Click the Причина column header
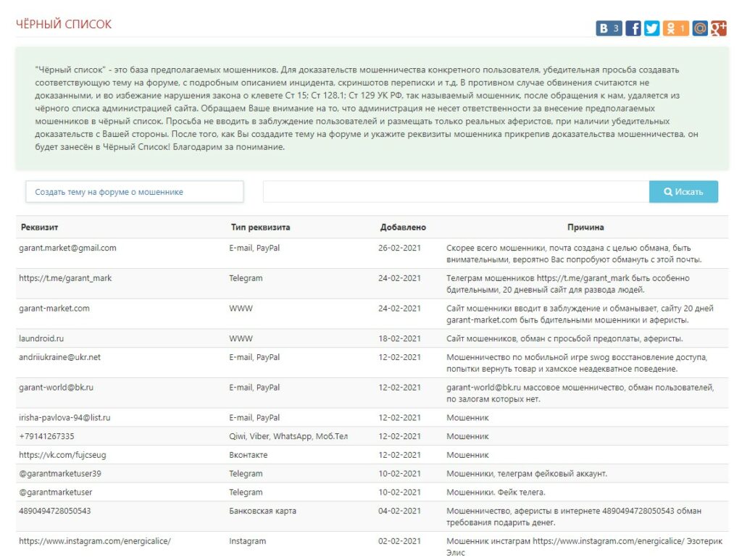Viewport: 742px width, 560px height. tap(585, 227)
